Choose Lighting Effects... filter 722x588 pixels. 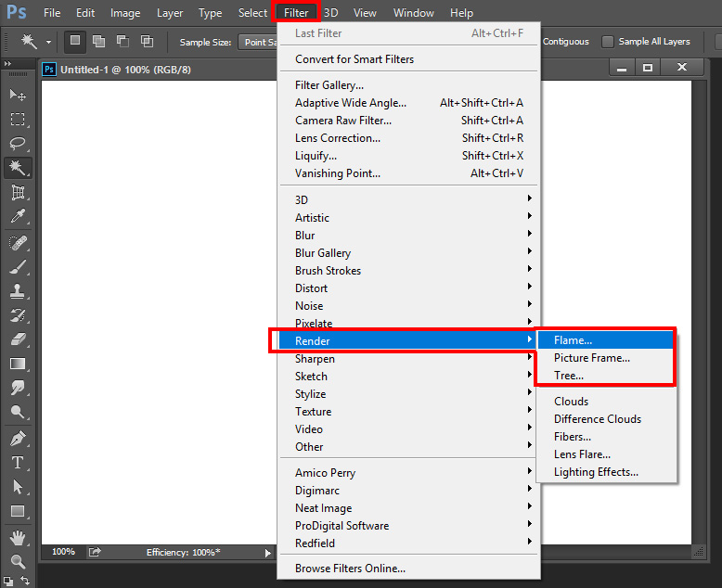[x=606, y=471]
